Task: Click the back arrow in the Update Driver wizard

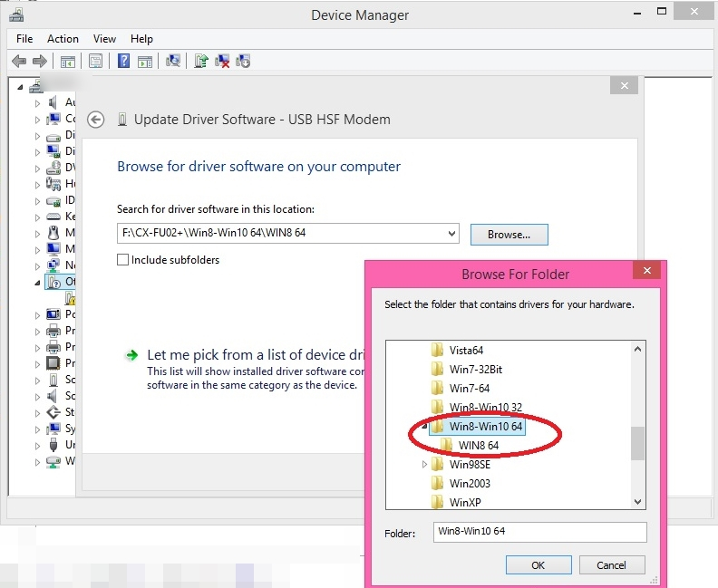Action: (96, 120)
